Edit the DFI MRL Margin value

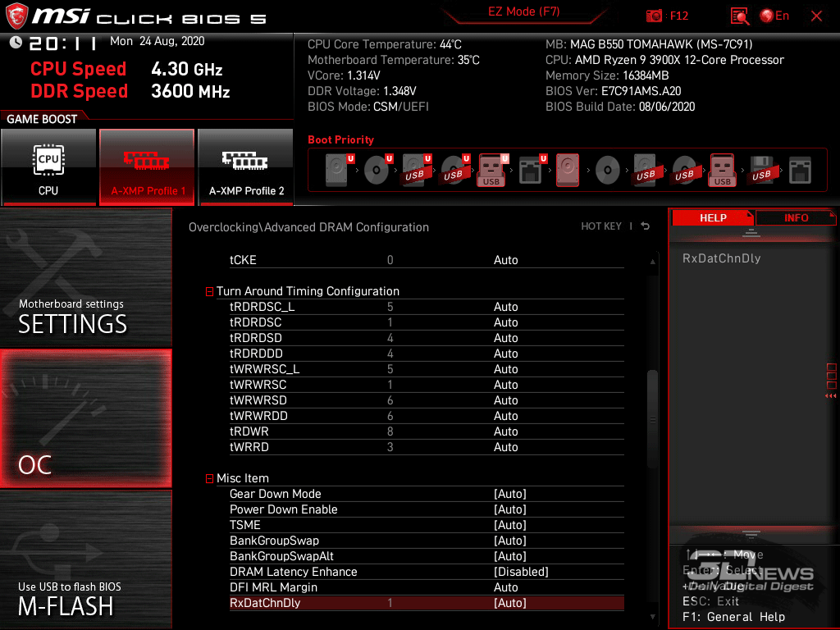click(505, 587)
